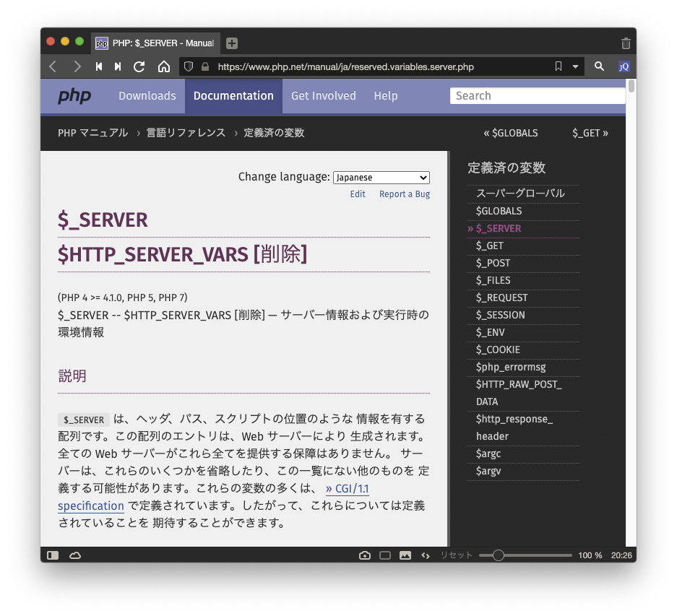Click the rewind history icon
Image resolution: width=677 pixels, height=616 pixels.
[99, 66]
